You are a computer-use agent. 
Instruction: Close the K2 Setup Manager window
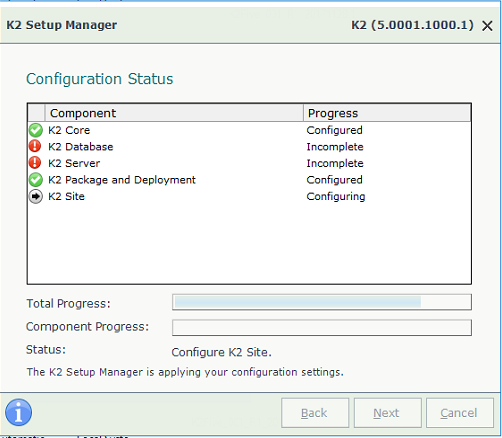[x=487, y=26]
